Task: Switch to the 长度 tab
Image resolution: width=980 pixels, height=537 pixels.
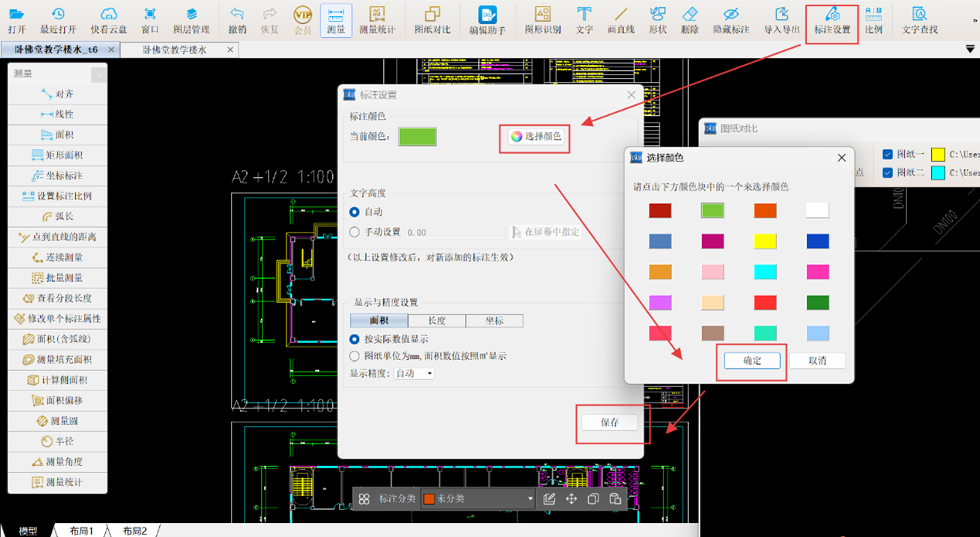Action: click(x=436, y=321)
